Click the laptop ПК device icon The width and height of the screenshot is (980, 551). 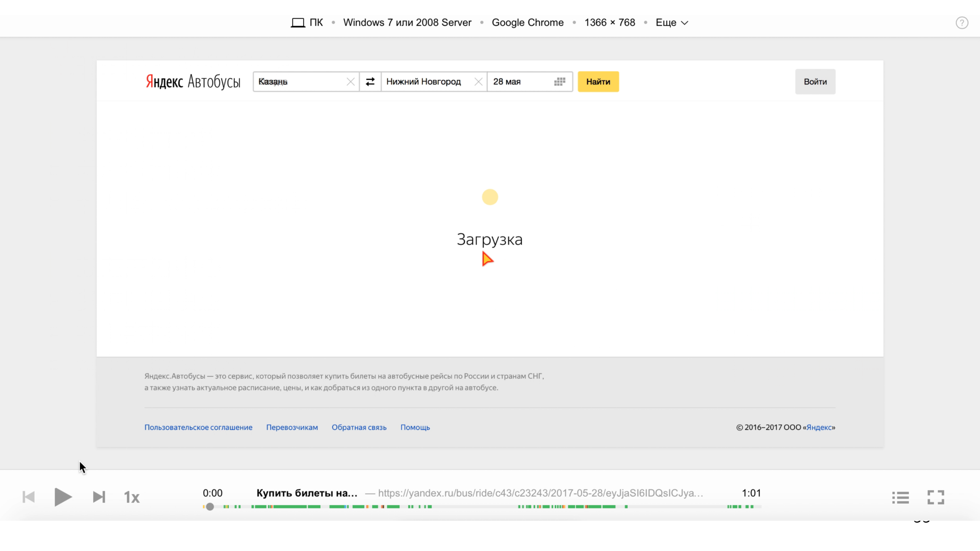pyautogui.click(x=298, y=23)
